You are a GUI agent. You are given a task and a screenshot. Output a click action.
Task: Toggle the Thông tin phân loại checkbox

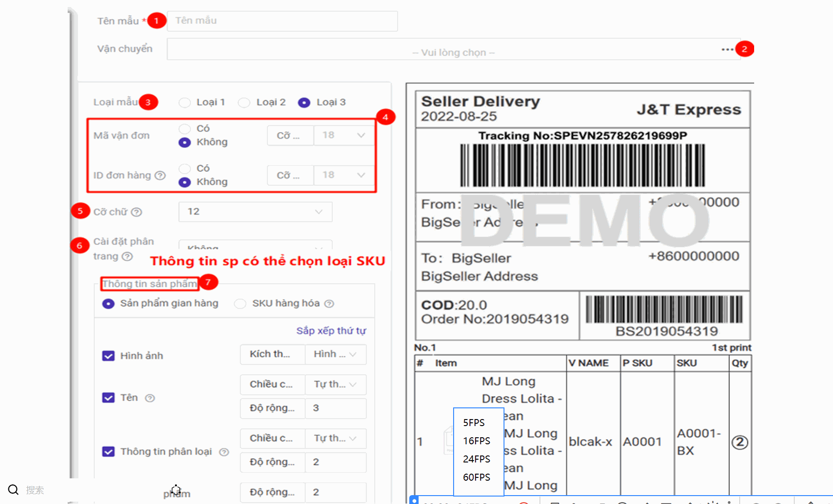tap(108, 452)
